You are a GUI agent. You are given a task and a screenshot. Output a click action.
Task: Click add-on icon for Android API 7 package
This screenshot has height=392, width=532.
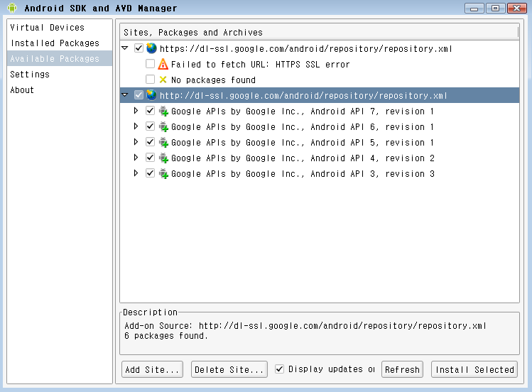[163, 111]
